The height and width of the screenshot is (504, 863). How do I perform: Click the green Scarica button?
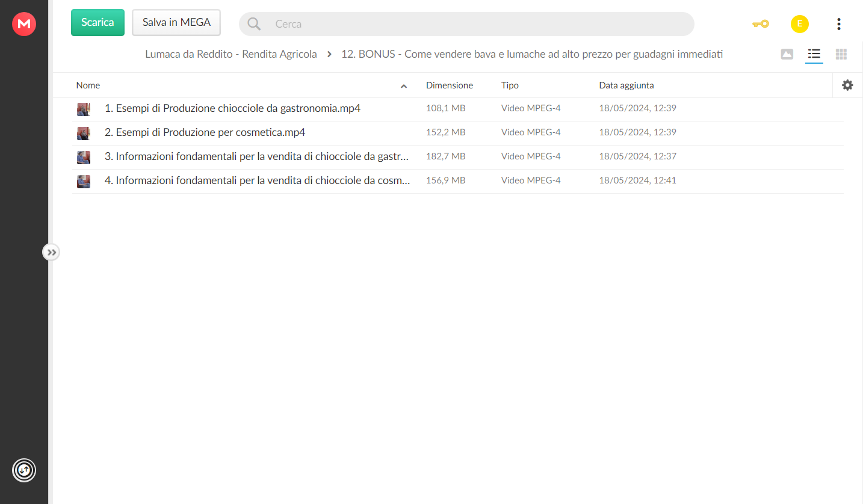click(x=97, y=22)
